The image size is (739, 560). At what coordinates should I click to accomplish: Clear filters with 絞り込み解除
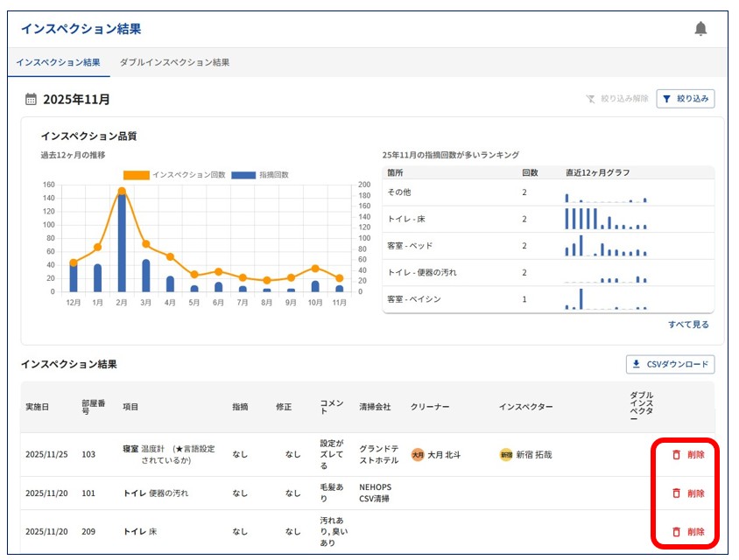(x=617, y=99)
